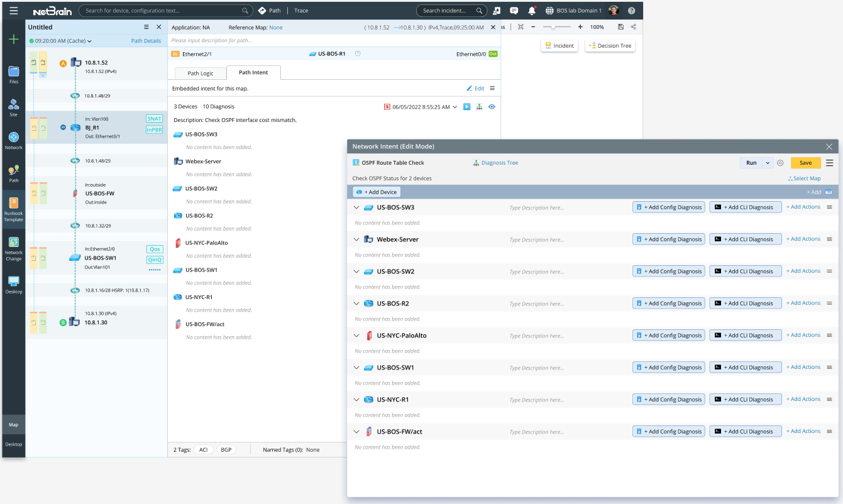Collapse the US-BOS-SW3 device section in Edit Mode
This screenshot has height=504, width=843.
point(356,207)
